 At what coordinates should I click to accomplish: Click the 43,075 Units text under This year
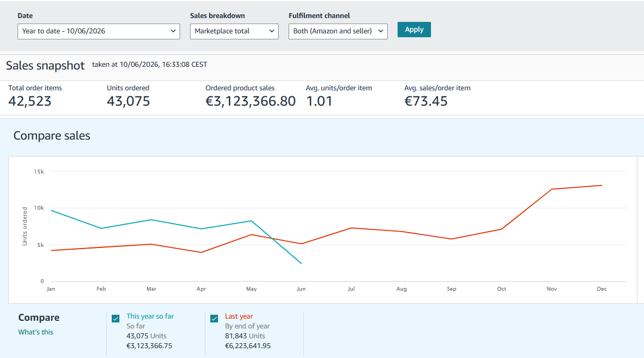click(x=146, y=336)
